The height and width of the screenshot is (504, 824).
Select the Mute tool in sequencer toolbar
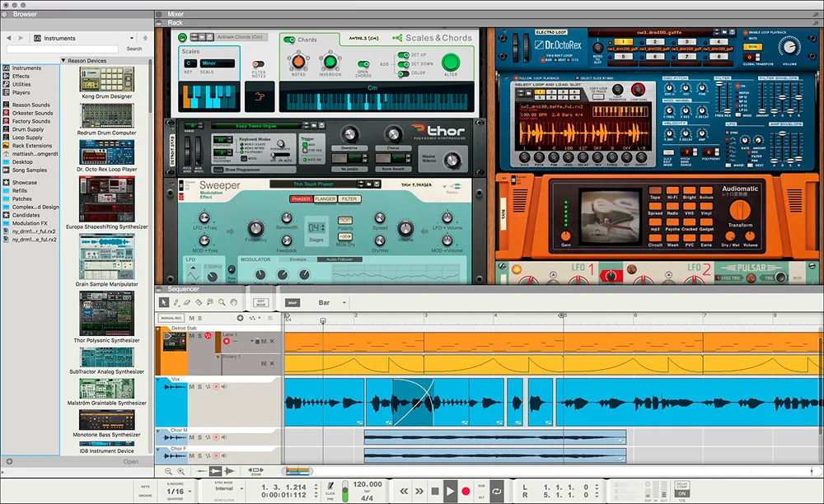[x=209, y=302]
